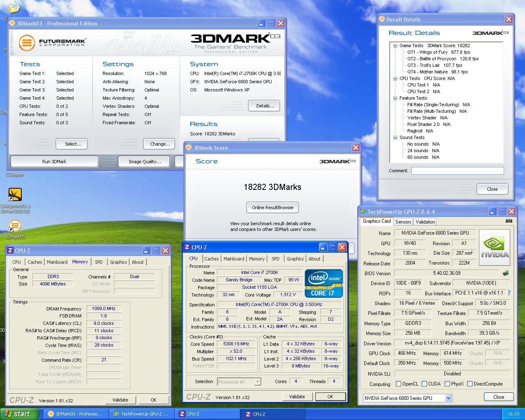
Task: Switch to 3DMark03 taskbar button
Action: (76, 414)
